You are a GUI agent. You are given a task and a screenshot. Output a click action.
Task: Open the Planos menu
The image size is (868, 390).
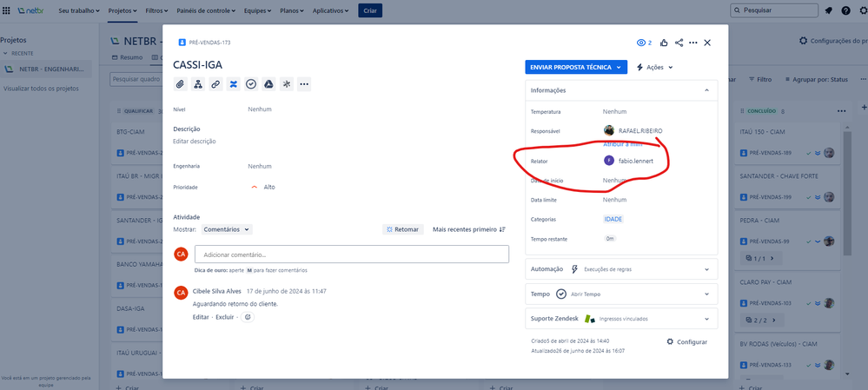(x=292, y=10)
